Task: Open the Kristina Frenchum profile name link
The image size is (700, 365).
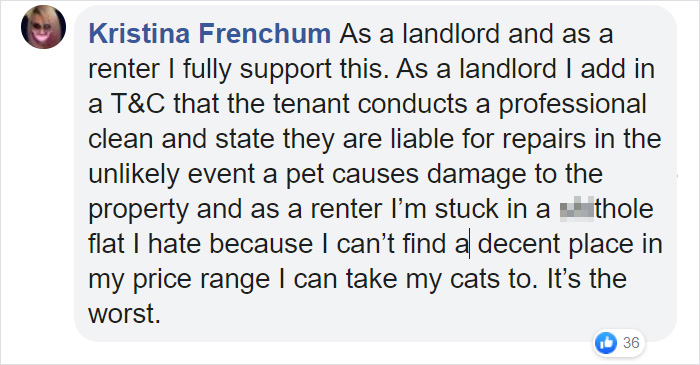Action: coord(210,33)
